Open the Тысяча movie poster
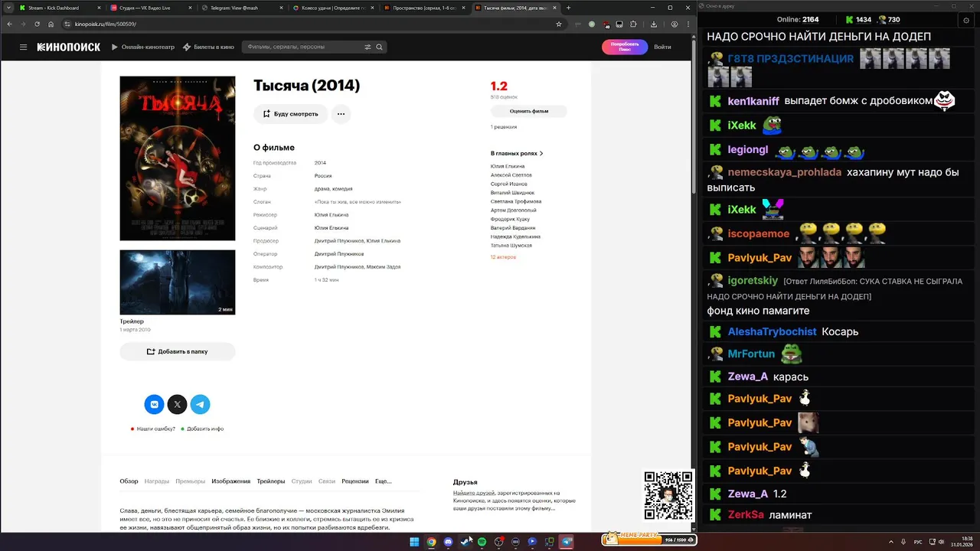The image size is (980, 551). 178,158
